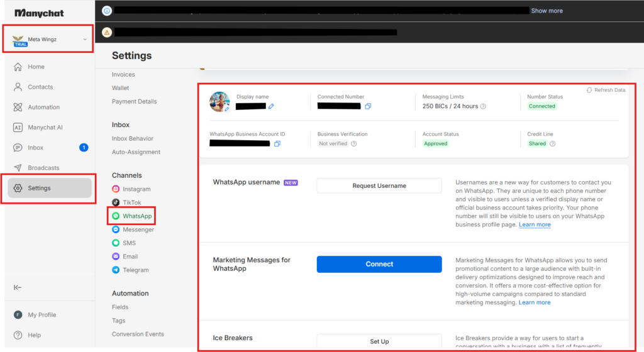Viewport: 644px width, 352px height.
Task: Click the TRIAL badge on account
Action: click(x=21, y=44)
